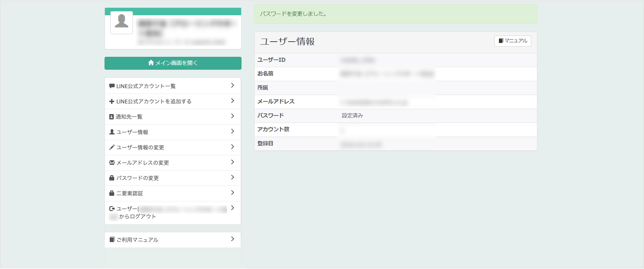Click the pencil icon for ユーザー情報の変更
The image size is (644, 269).
(112, 147)
